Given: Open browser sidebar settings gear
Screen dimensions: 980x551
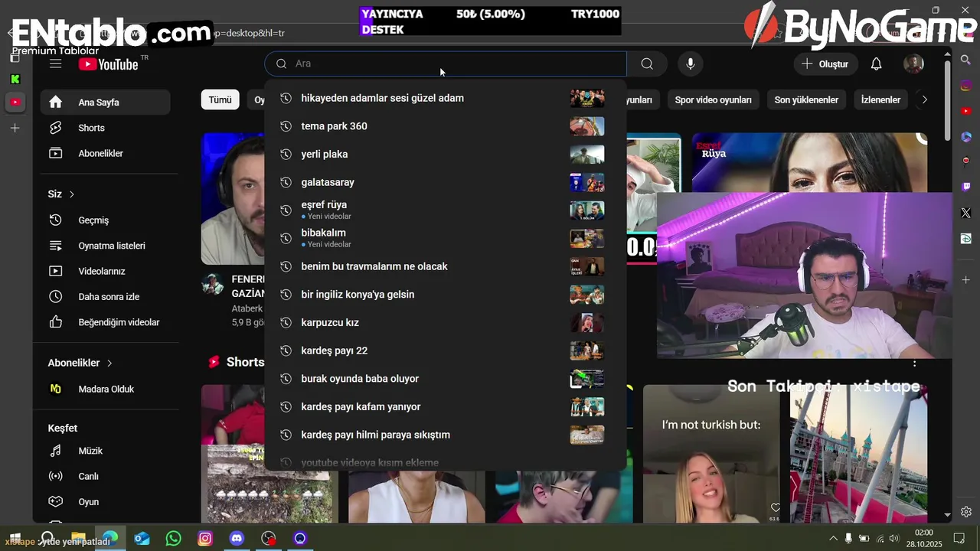Looking at the screenshot, I should point(965,512).
